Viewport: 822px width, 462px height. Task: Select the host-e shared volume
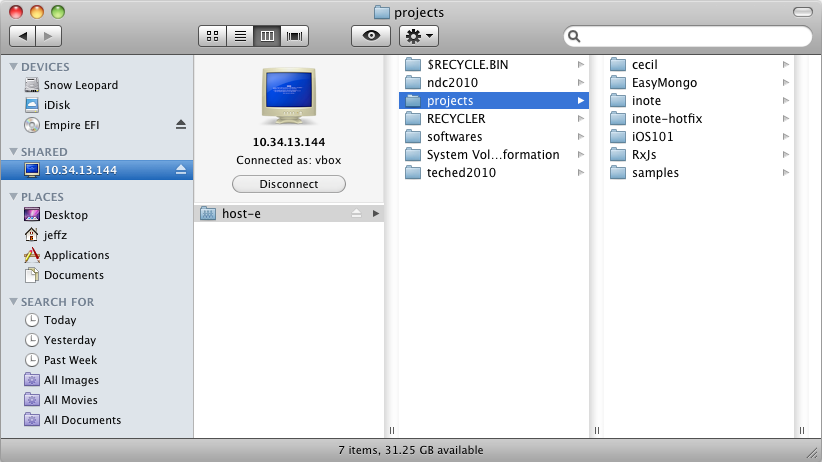(x=289, y=213)
